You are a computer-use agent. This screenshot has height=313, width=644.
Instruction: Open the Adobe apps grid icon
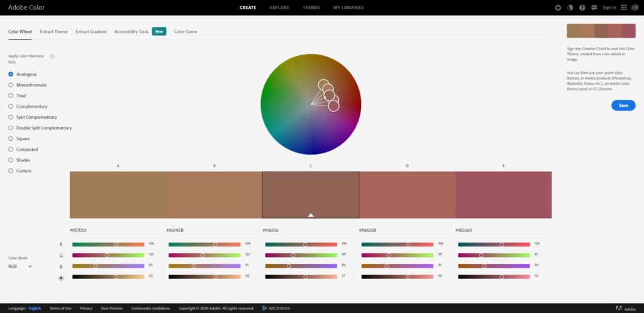pos(623,8)
